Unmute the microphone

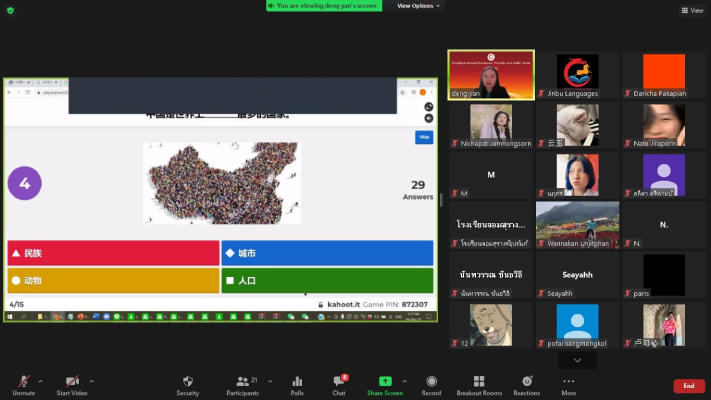click(x=22, y=384)
